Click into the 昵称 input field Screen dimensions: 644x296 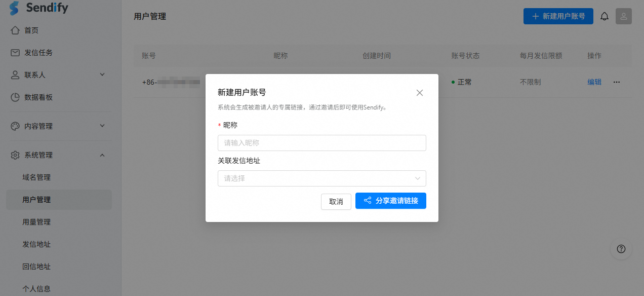(322, 143)
